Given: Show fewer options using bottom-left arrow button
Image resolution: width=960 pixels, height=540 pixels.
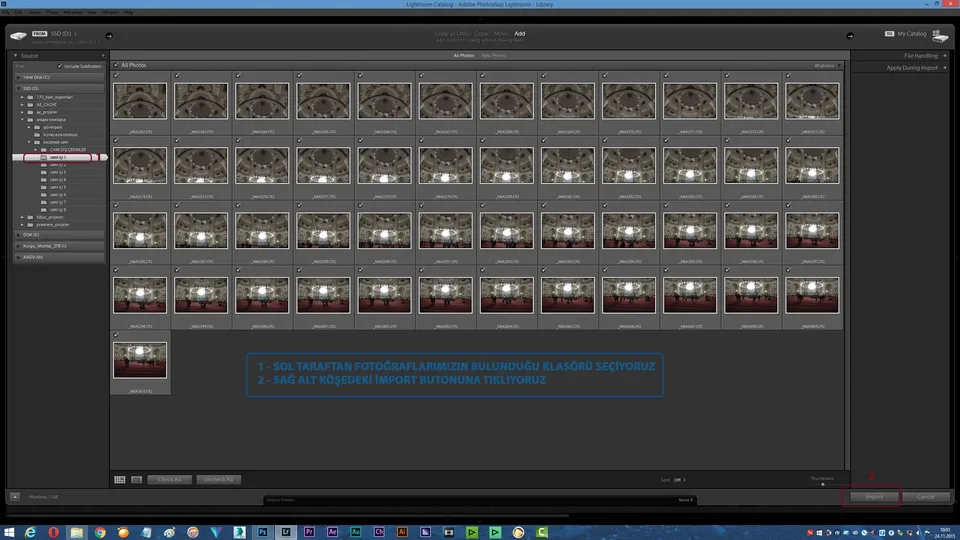Looking at the screenshot, I should pos(15,497).
